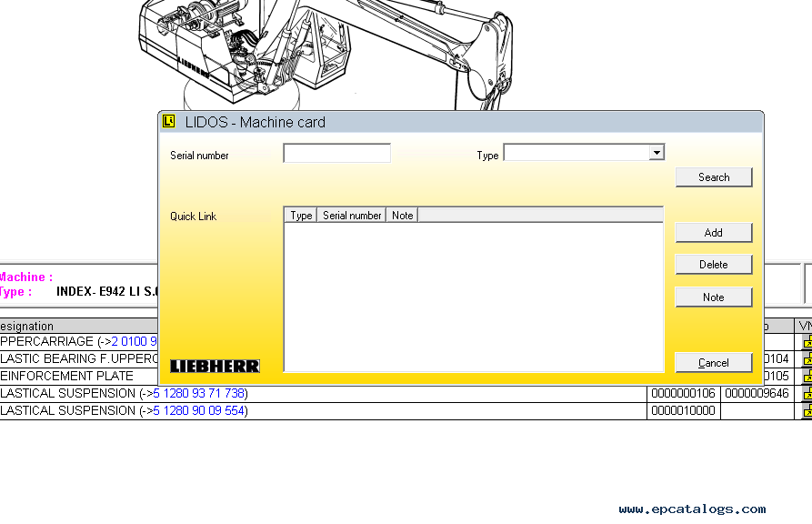Select the cell containing 0000009646
The image size is (812, 524).
(757, 393)
